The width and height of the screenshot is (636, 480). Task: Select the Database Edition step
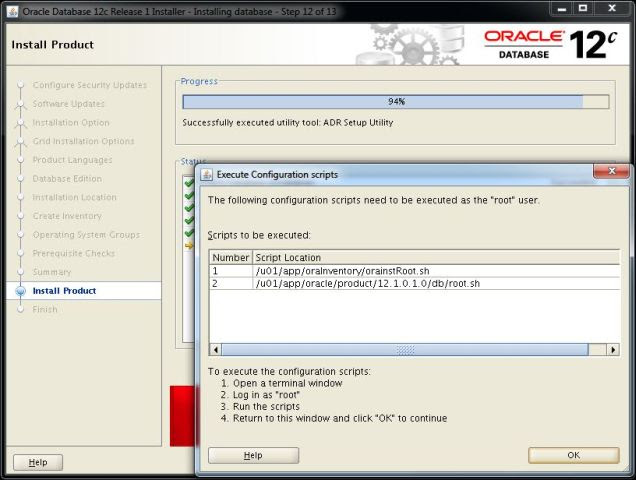[67, 179]
